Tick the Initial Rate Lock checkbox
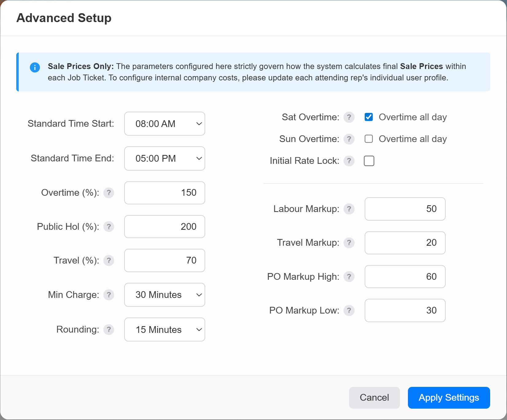This screenshot has height=420, width=507. (369, 161)
